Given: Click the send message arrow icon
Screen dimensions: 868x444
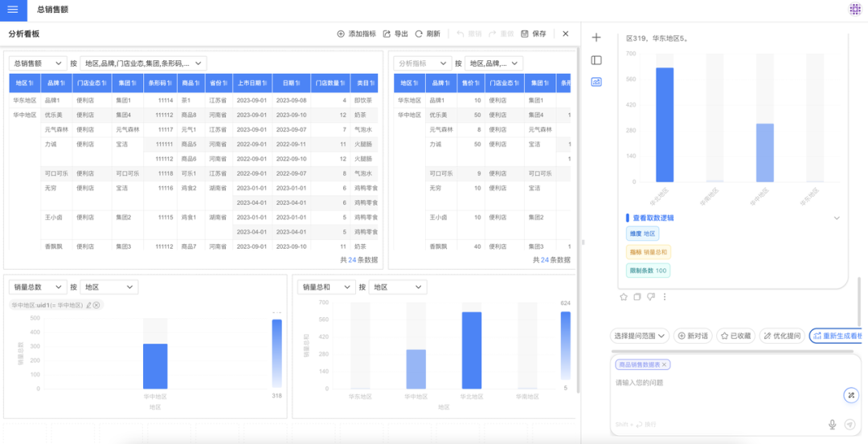Looking at the screenshot, I should click(x=850, y=424).
